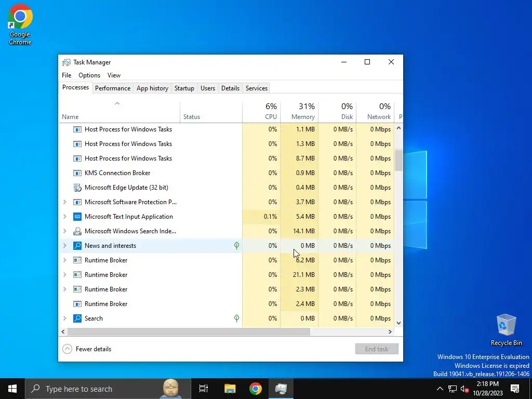Click the leaf status icon for Search
Viewport: 532px width, 399px height.
tap(236, 318)
